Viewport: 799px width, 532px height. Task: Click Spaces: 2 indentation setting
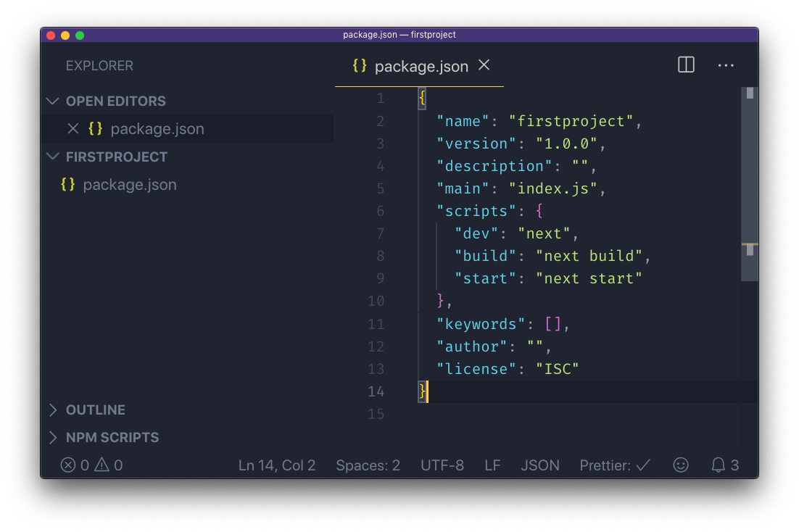coord(368,465)
